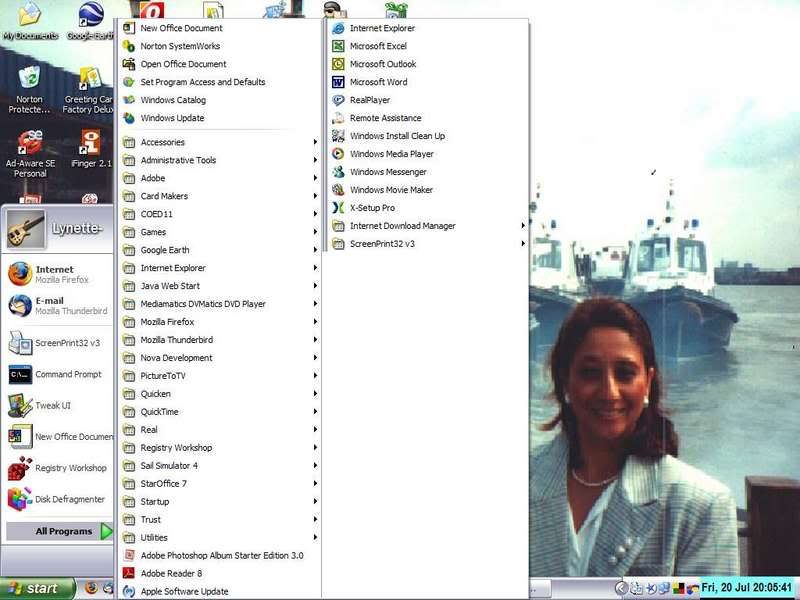Click the Internet Explorer icon in programs list

click(x=339, y=29)
